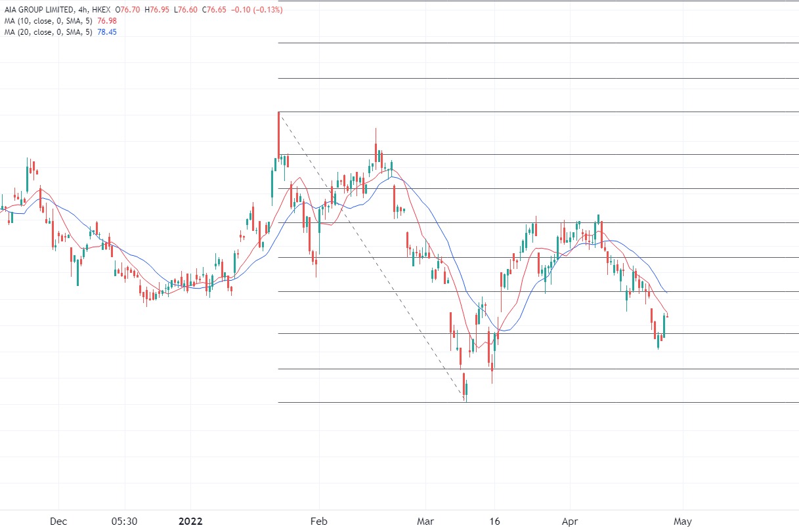Click the May label on time axis
Screen dimensions: 799x532
(x=683, y=522)
